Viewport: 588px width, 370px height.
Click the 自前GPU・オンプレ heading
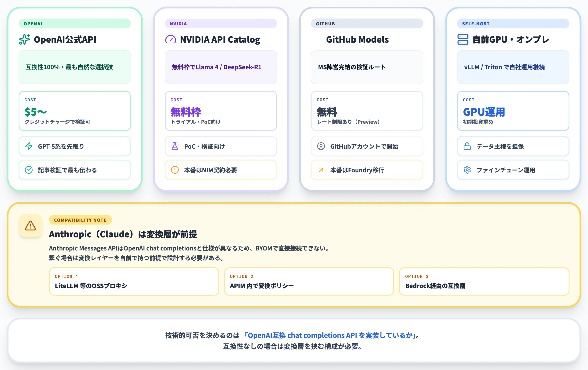point(511,39)
